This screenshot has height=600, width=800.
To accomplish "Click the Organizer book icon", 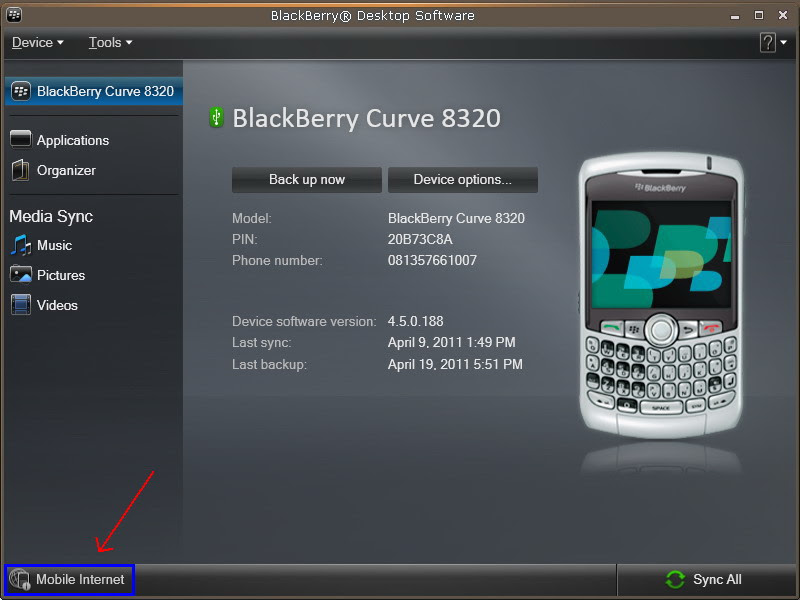I will coord(20,170).
